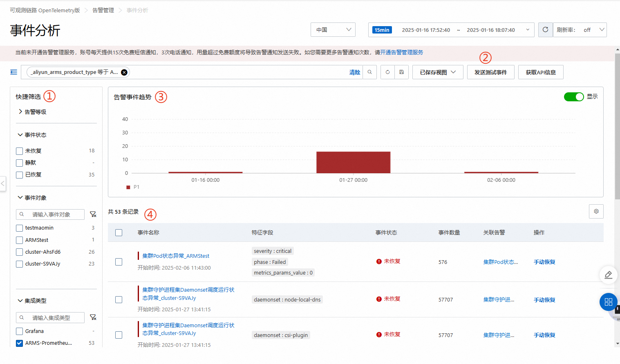Click the floating pencil edit icon

pos(608,275)
